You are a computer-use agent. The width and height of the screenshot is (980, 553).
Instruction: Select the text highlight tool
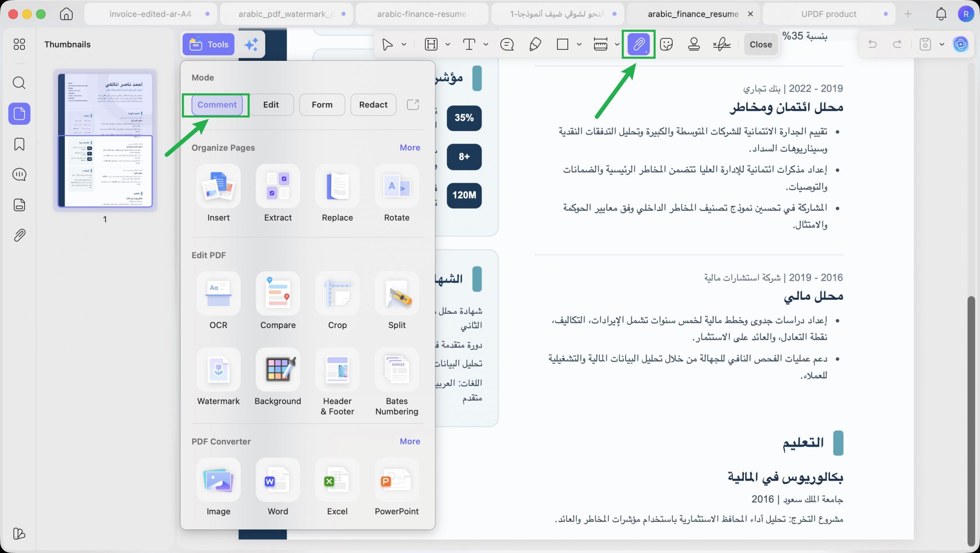click(431, 44)
